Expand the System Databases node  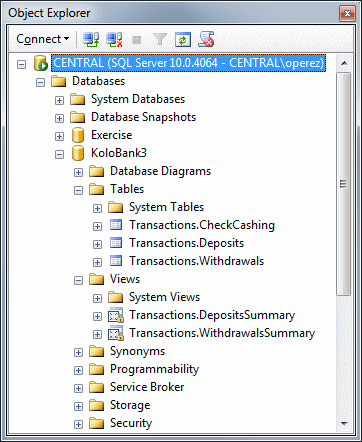coord(59,100)
